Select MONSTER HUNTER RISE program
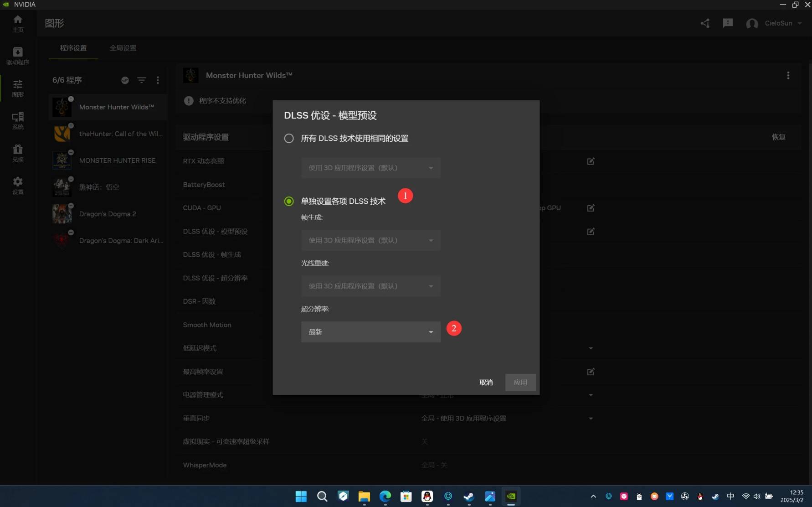This screenshot has height=507, width=812. 108,160
